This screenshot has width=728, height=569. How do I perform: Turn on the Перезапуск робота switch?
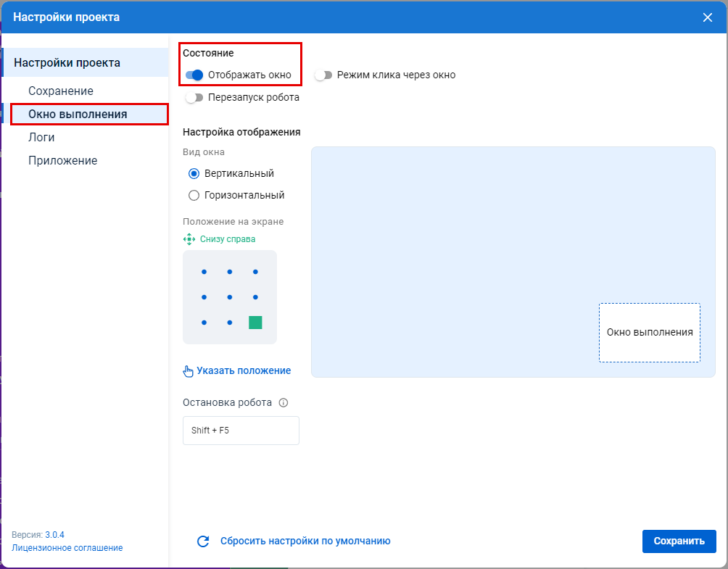(194, 97)
